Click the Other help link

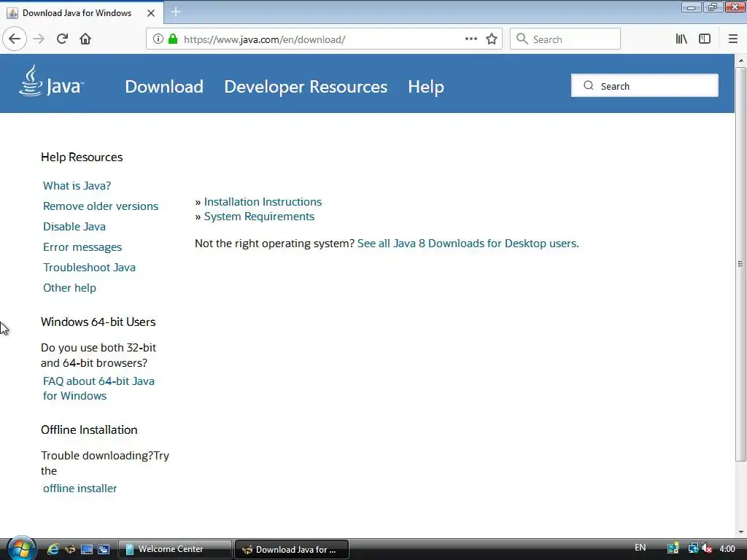(x=69, y=288)
